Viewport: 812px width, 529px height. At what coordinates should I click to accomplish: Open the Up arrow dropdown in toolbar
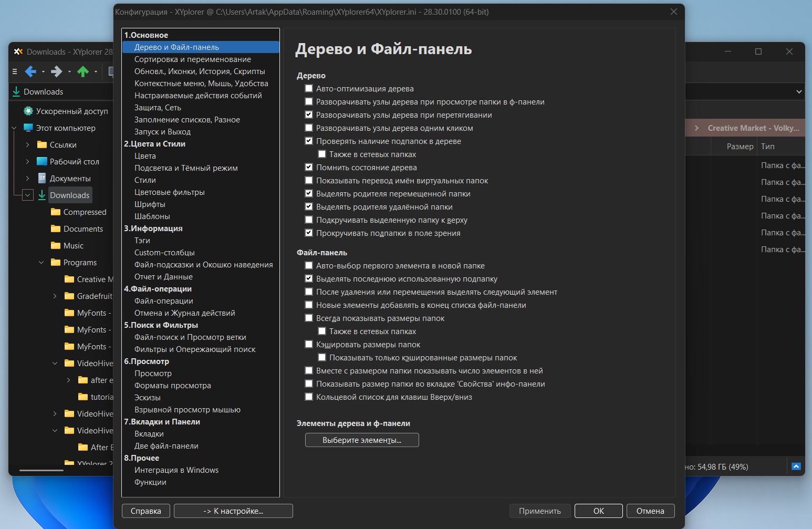[96, 72]
